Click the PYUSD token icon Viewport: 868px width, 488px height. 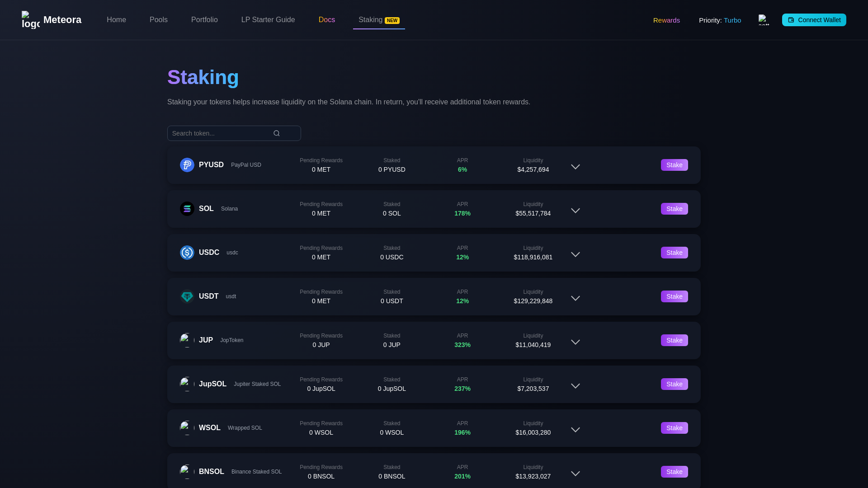click(187, 165)
